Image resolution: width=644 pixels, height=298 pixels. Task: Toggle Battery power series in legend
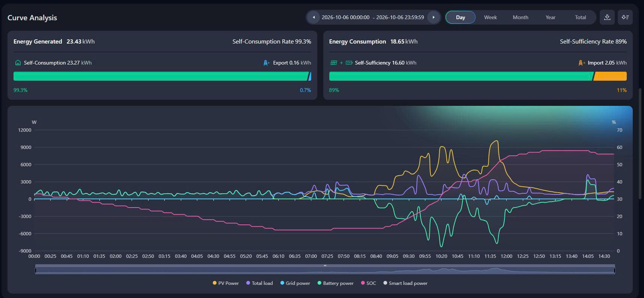coord(335,283)
